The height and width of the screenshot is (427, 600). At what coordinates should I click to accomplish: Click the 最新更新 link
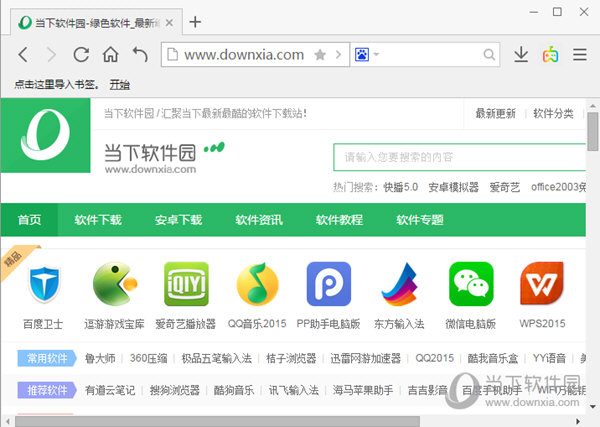click(496, 114)
